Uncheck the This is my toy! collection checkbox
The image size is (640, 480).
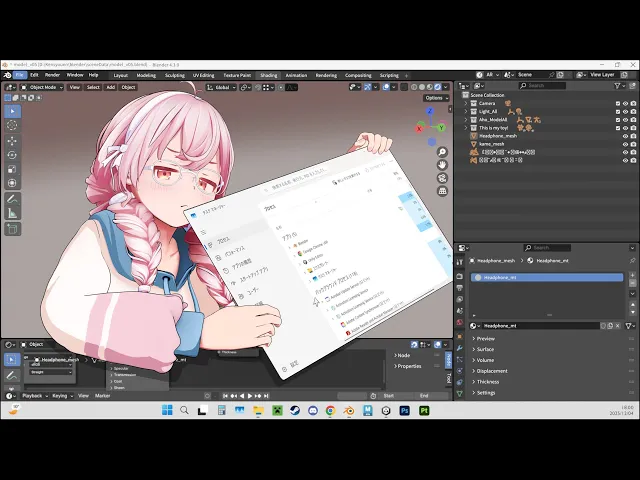point(618,128)
